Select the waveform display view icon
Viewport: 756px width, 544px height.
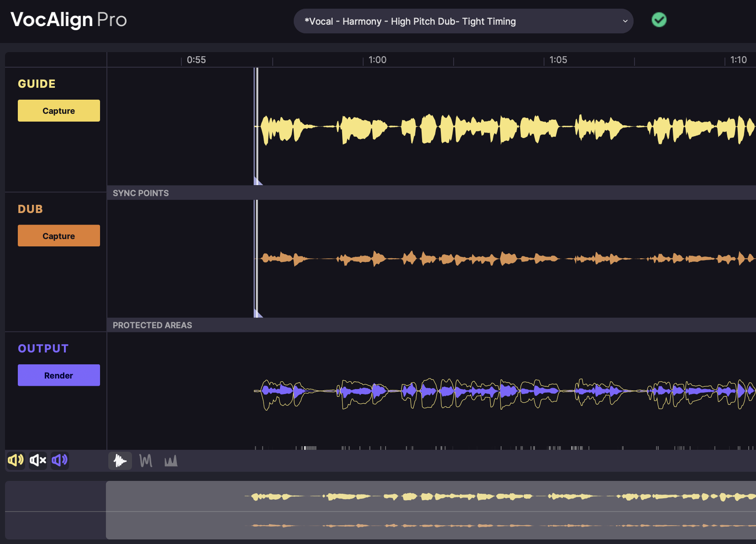tap(120, 461)
